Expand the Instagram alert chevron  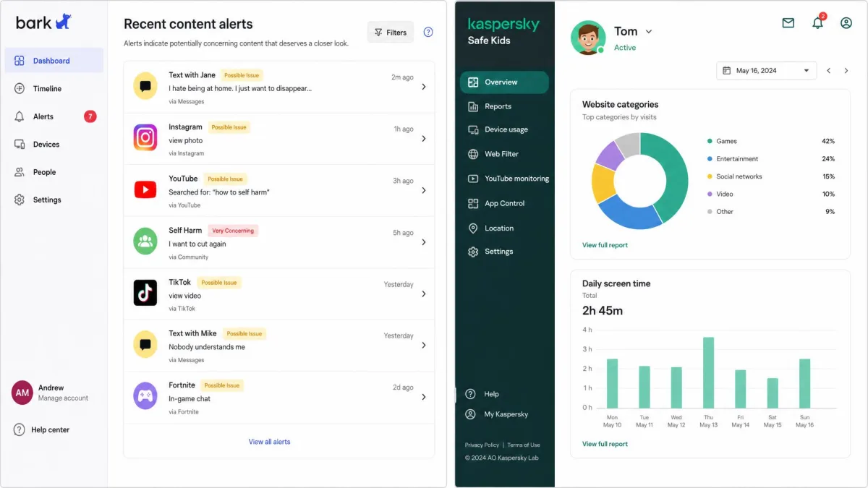(424, 139)
